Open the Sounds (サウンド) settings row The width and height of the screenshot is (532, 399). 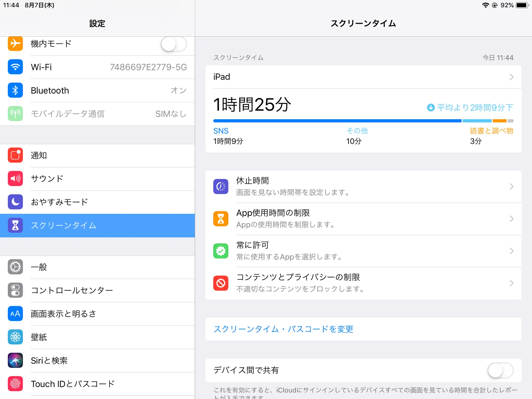pyautogui.click(x=98, y=179)
